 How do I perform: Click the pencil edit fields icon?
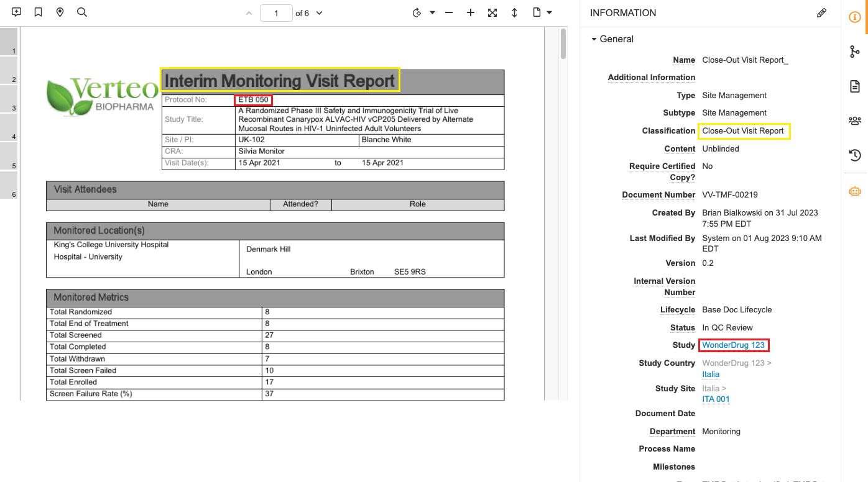tap(822, 13)
